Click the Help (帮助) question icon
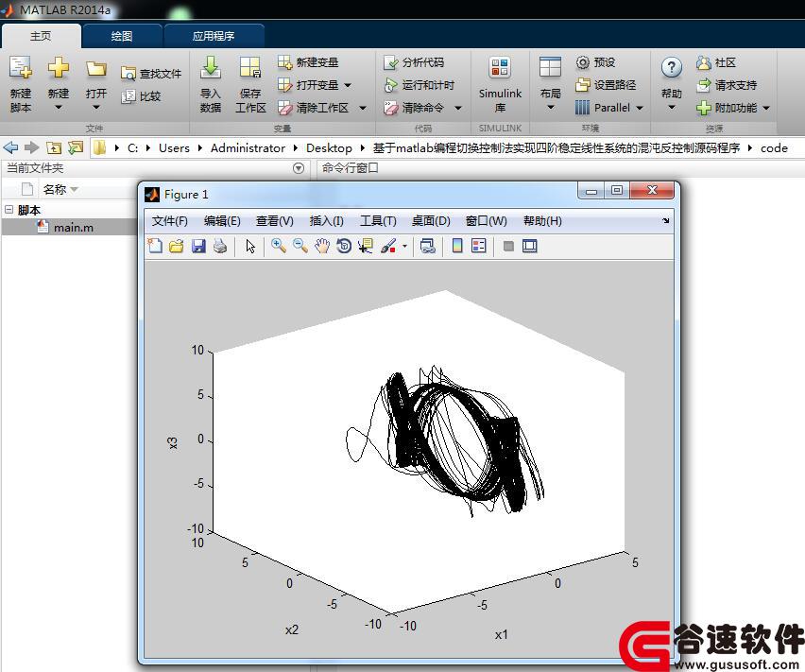Image resolution: width=805 pixels, height=672 pixels. click(x=672, y=68)
